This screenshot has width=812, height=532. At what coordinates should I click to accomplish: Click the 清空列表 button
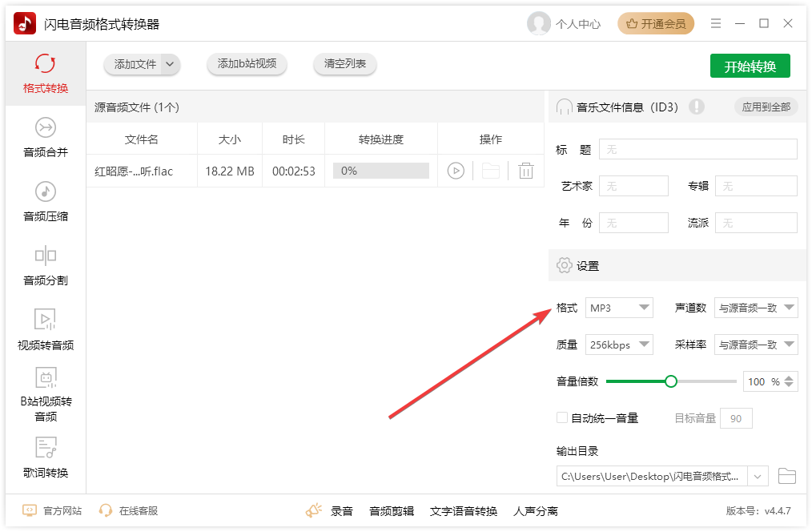point(345,64)
